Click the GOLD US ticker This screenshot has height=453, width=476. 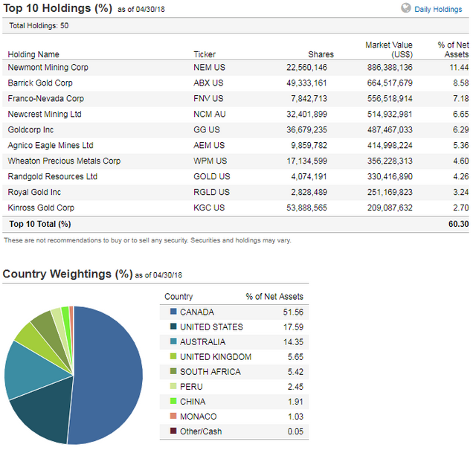coord(212,176)
